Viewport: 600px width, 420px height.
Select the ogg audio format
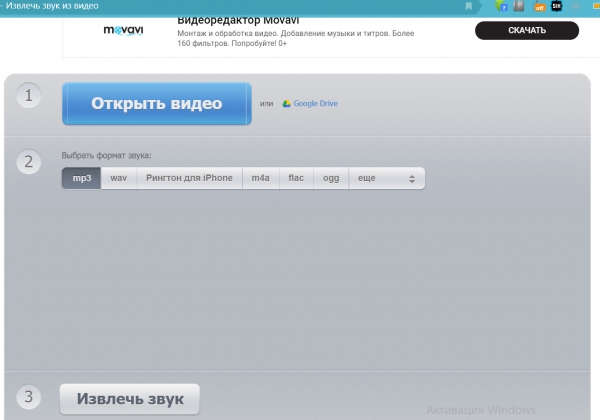[x=331, y=178]
